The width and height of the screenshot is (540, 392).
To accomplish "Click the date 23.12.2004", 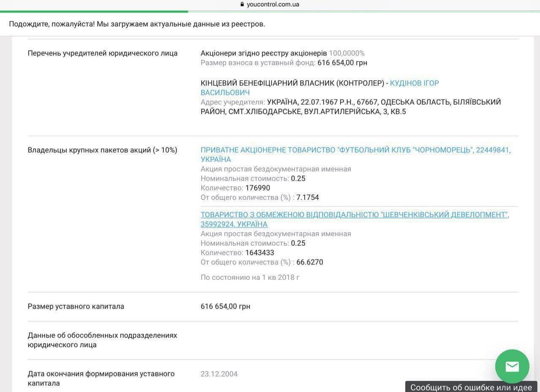I will coord(219,374).
